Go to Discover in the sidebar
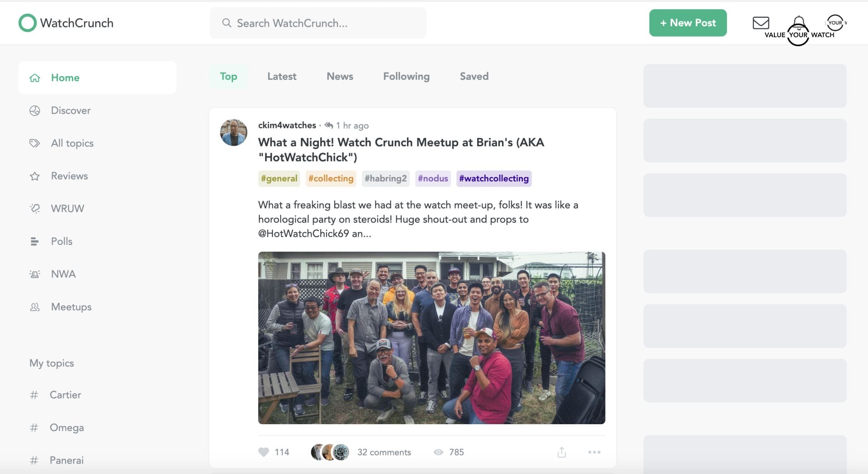The height and width of the screenshot is (474, 868). point(71,110)
